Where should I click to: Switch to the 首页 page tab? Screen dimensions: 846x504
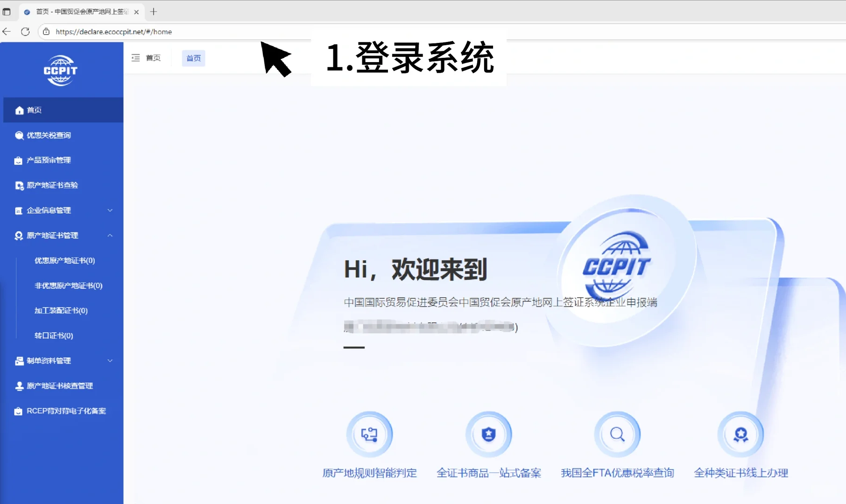pyautogui.click(x=193, y=58)
